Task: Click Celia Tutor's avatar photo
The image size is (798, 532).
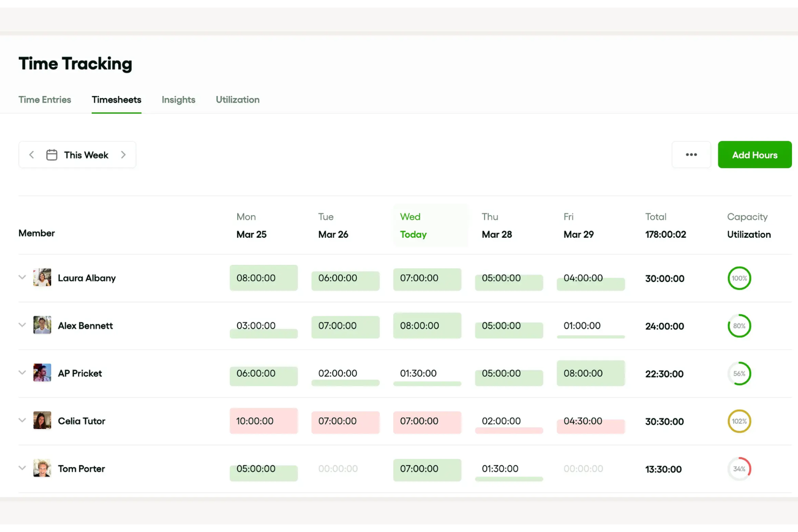Action: (x=42, y=420)
